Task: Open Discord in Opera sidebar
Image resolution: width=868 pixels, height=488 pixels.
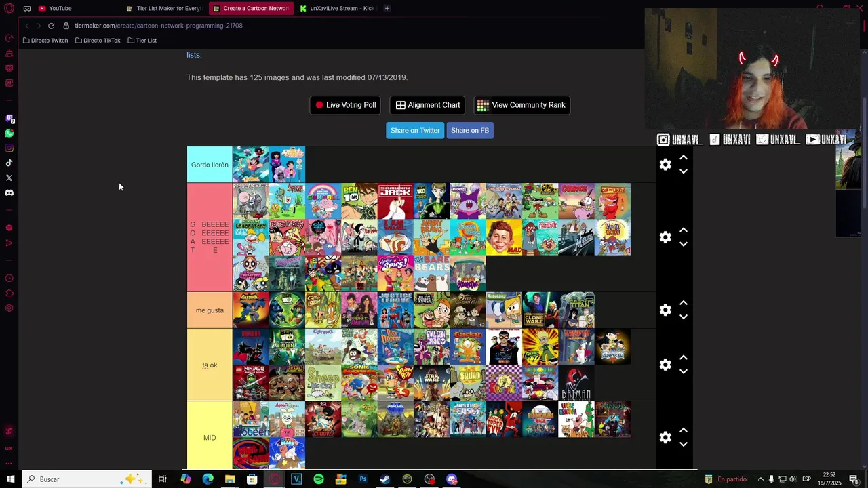Action: (x=9, y=192)
